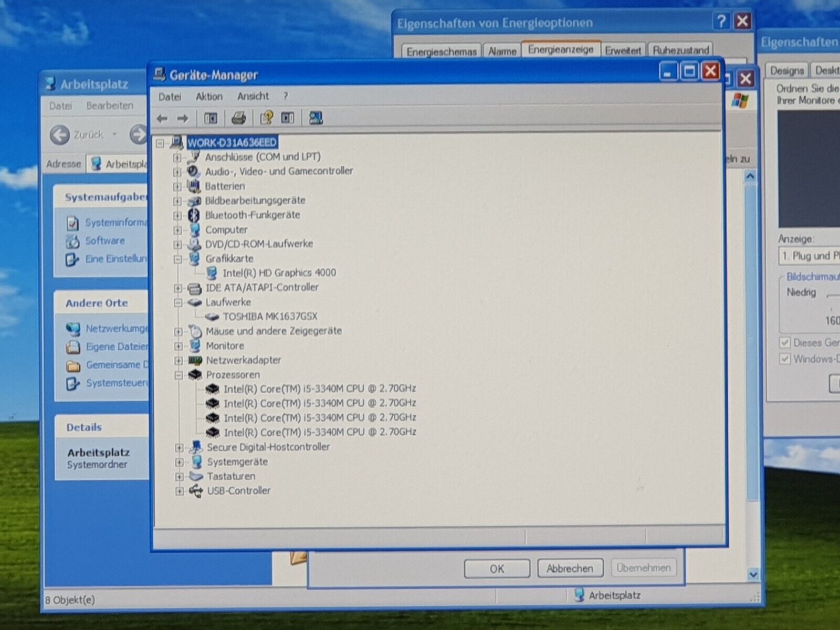Image resolution: width=840 pixels, height=630 pixels.
Task: Click Netzwerkumgebung icon under Andere Orte
Action: 73,329
